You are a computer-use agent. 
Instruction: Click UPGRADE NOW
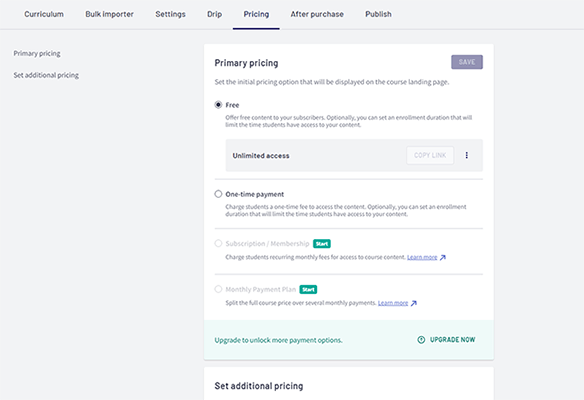point(453,340)
